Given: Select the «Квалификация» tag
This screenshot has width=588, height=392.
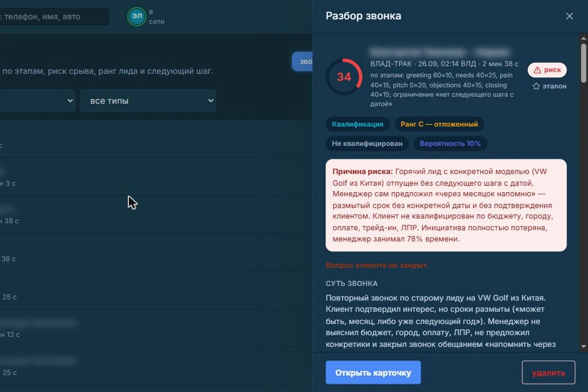Looking at the screenshot, I should (357, 124).
